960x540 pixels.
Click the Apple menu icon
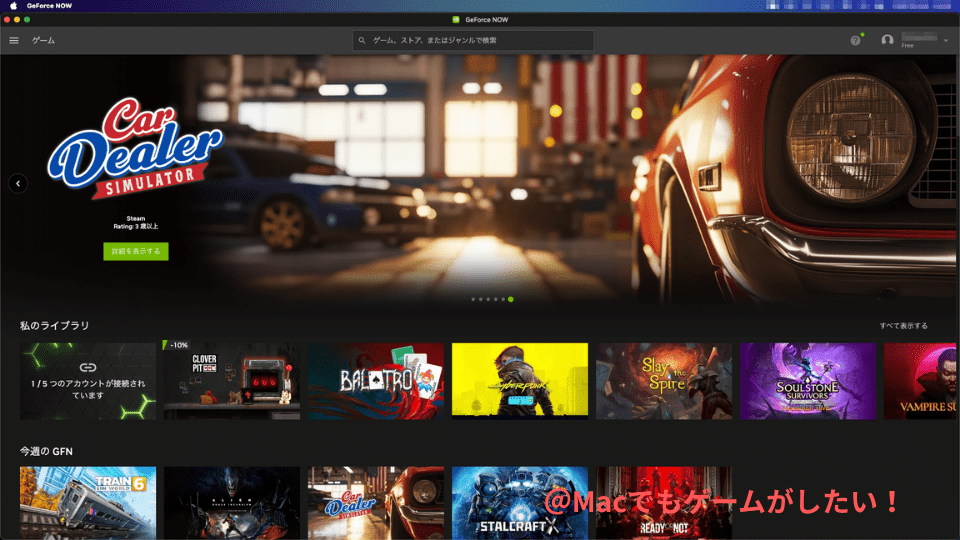point(14,5)
